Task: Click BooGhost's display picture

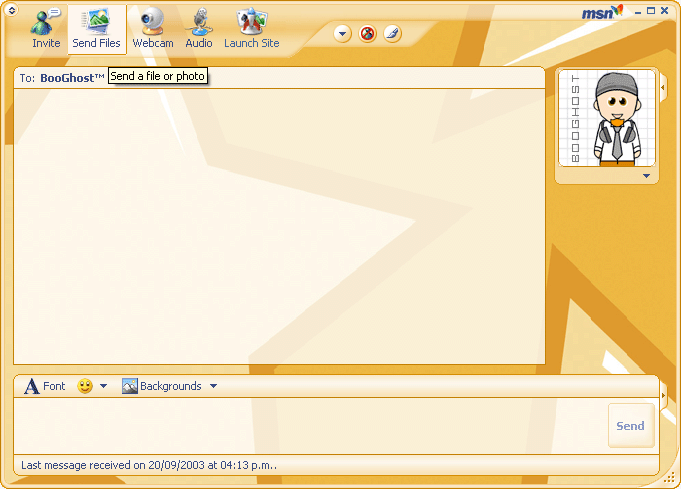Action: [607, 118]
